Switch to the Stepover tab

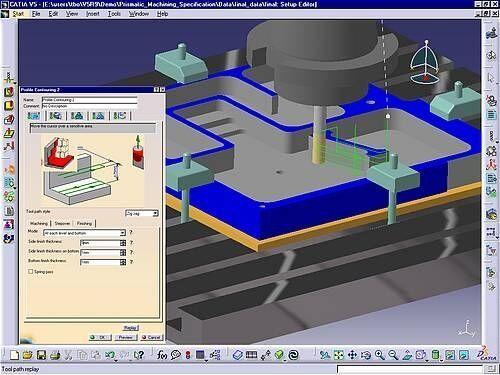[x=62, y=223]
